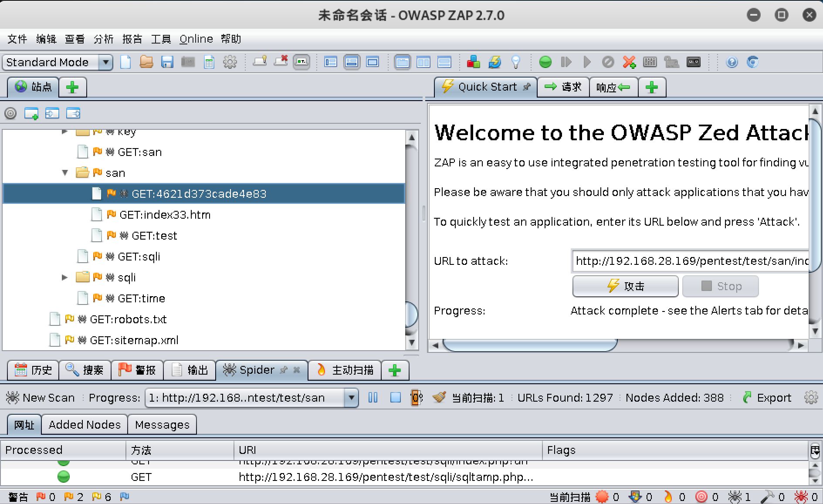The width and height of the screenshot is (823, 504).
Task: Open the 分析 menu
Action: (x=104, y=39)
